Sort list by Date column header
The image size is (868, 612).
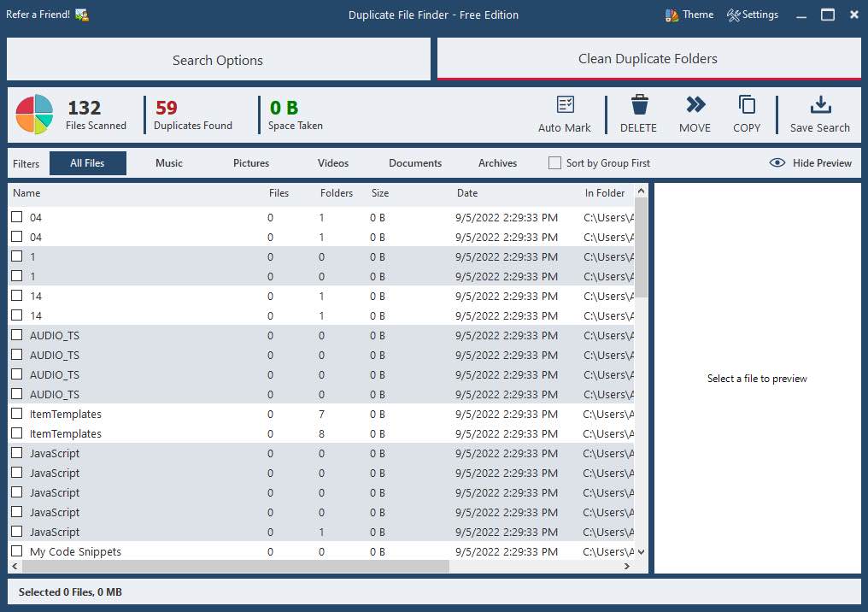tap(467, 192)
